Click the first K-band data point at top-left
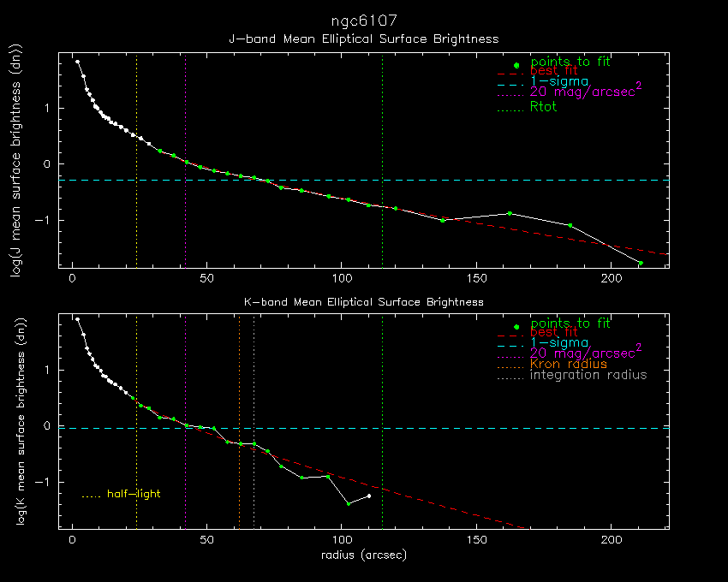Screen dimensions: 728x582 pos(78,319)
